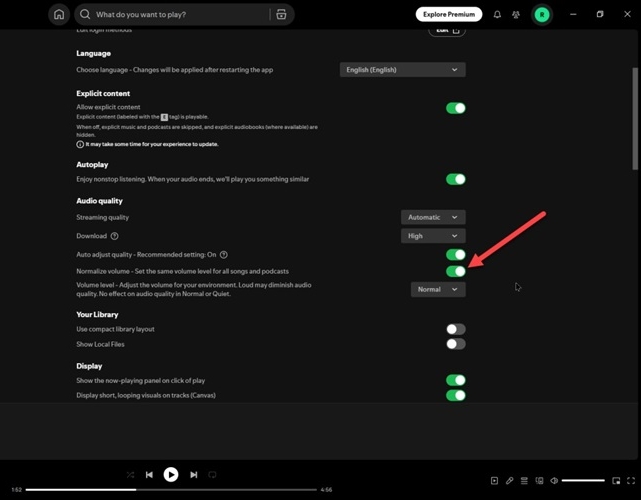
Task: Play the current track
Action: click(171, 475)
